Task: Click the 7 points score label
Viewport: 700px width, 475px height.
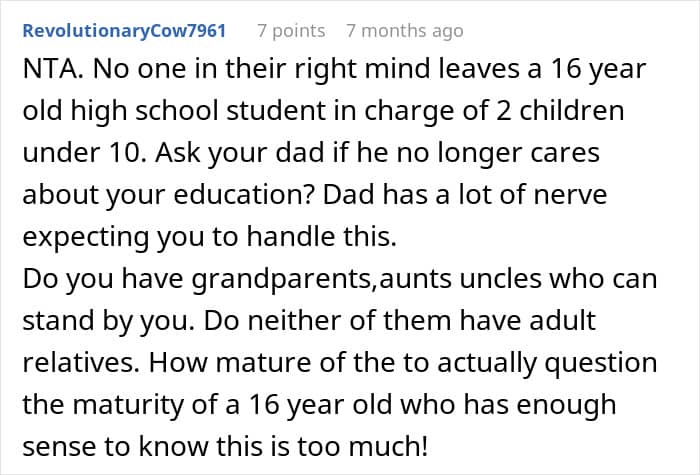Action: coord(291,31)
